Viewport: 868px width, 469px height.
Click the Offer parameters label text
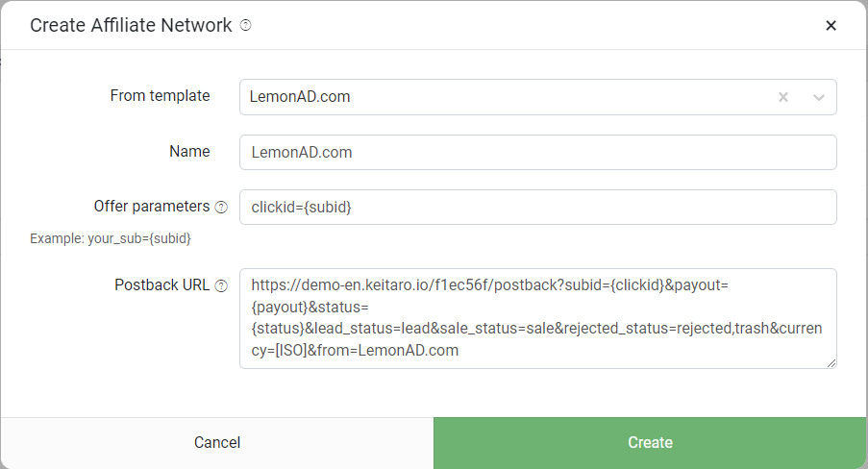151,206
